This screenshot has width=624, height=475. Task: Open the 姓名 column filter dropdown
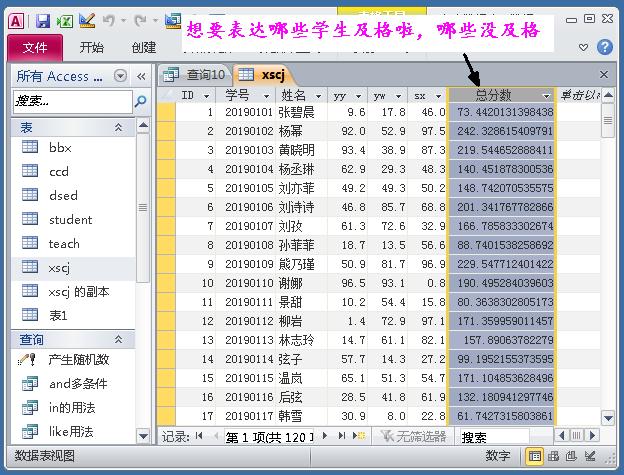[x=318, y=96]
